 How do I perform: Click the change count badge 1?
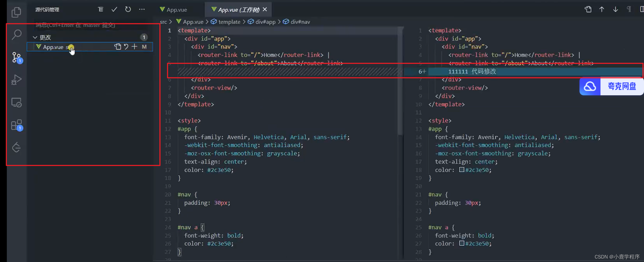[x=144, y=37]
